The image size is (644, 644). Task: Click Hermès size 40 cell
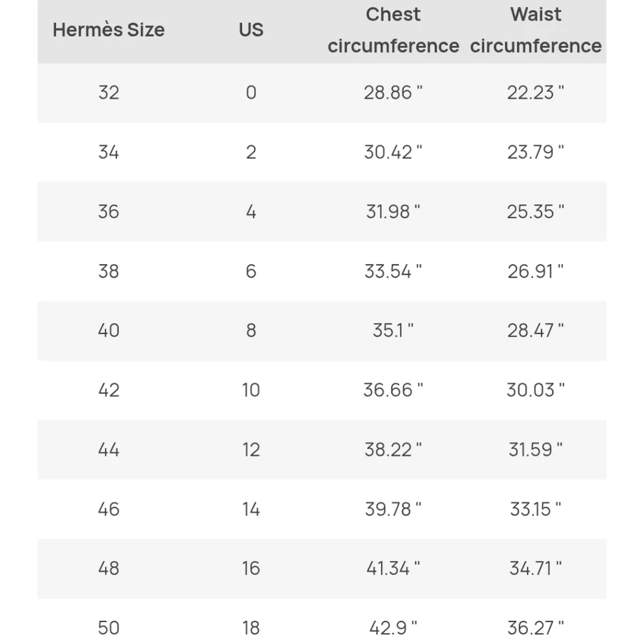pyautogui.click(x=109, y=330)
